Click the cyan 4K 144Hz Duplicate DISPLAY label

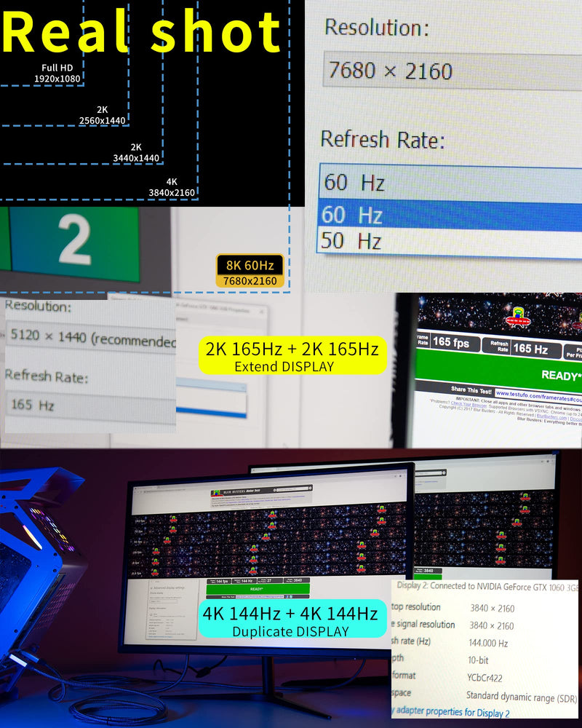[292, 620]
